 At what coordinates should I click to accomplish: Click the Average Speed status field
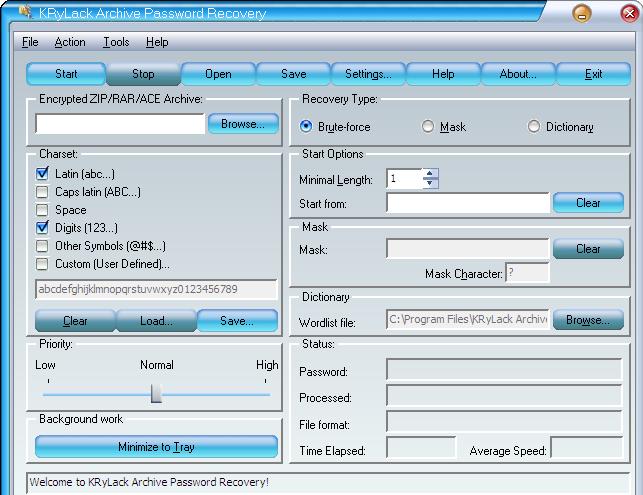pyautogui.click(x=587, y=447)
